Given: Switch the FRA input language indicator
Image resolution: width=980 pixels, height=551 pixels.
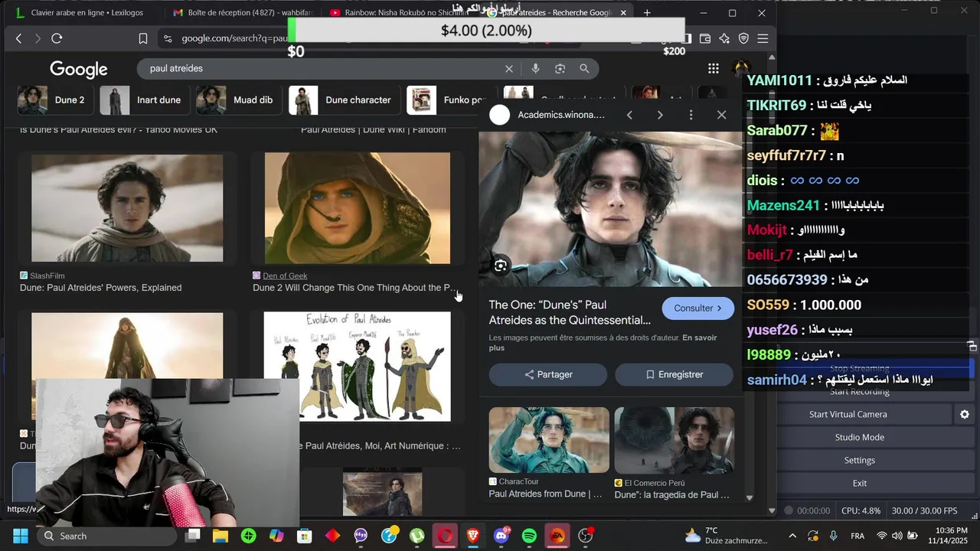Looking at the screenshot, I should coord(857,536).
